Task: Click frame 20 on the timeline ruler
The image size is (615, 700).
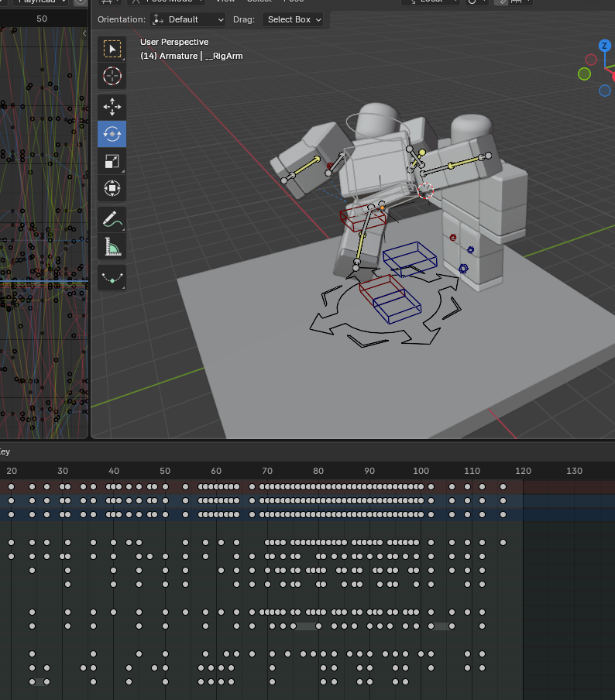Action: pyautogui.click(x=12, y=471)
